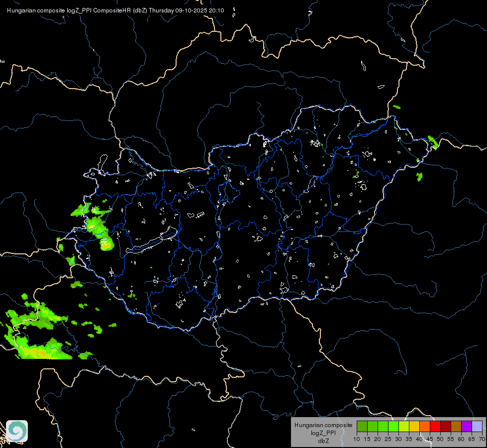487x448 pixels.
Task: Click the elongated Lake Balaton outline
Action: (x=152, y=240)
